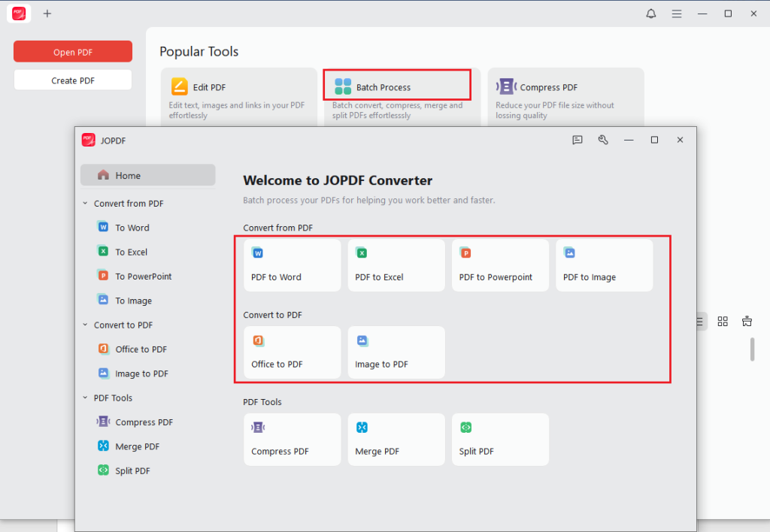This screenshot has width=770, height=532.
Task: Click main window vertical scrollbar
Action: point(752,349)
